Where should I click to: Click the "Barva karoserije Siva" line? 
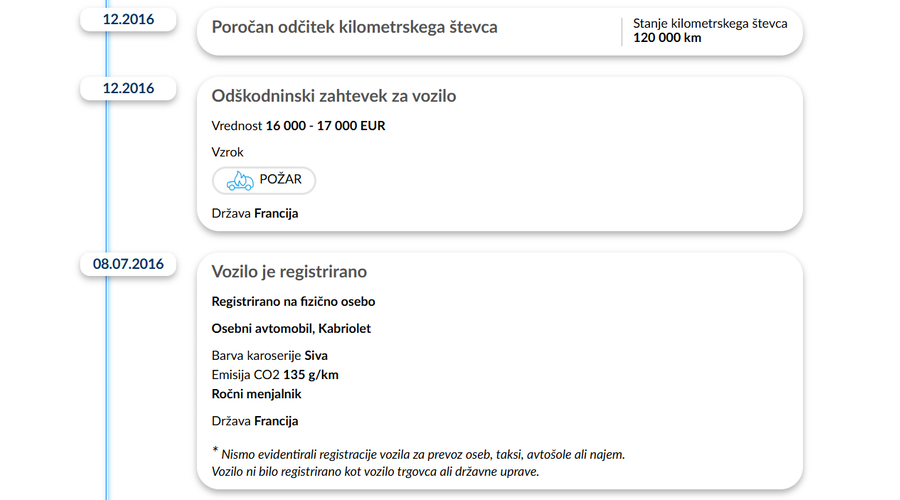(x=270, y=355)
